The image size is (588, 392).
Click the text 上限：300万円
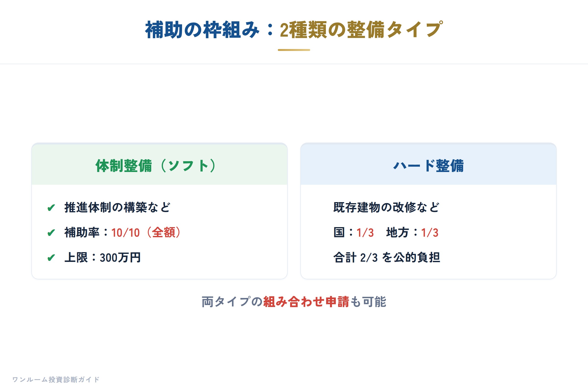pos(103,257)
